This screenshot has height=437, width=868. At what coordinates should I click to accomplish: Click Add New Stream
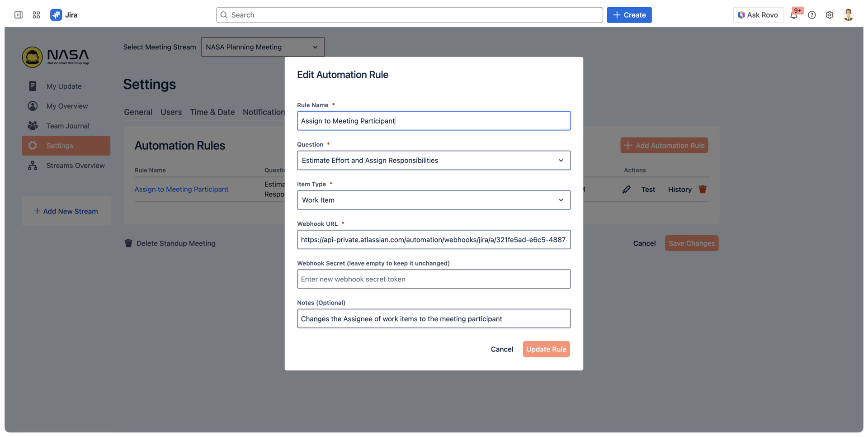[x=66, y=211]
